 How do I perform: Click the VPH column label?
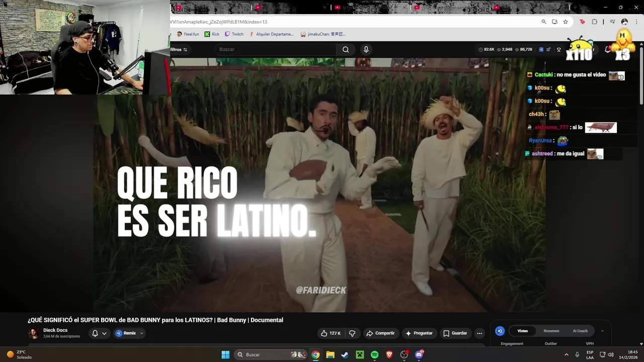[x=590, y=343]
